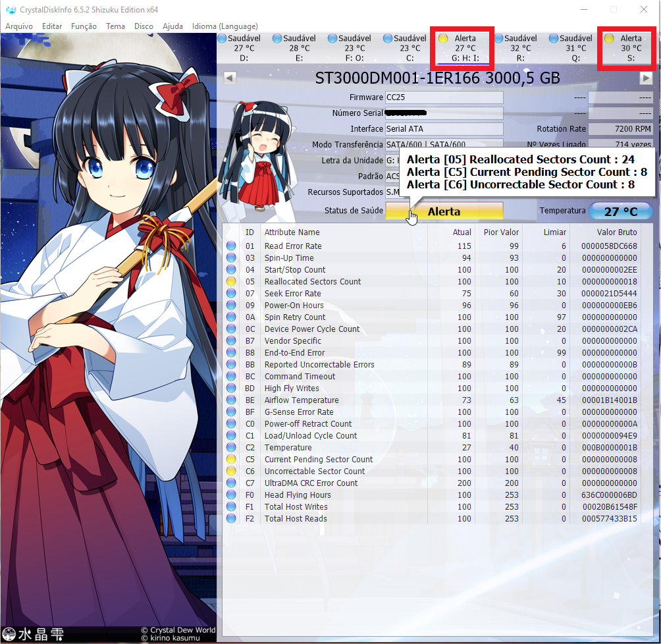Click the Interface field Serial ATA
661x644 pixels.
[444, 129]
